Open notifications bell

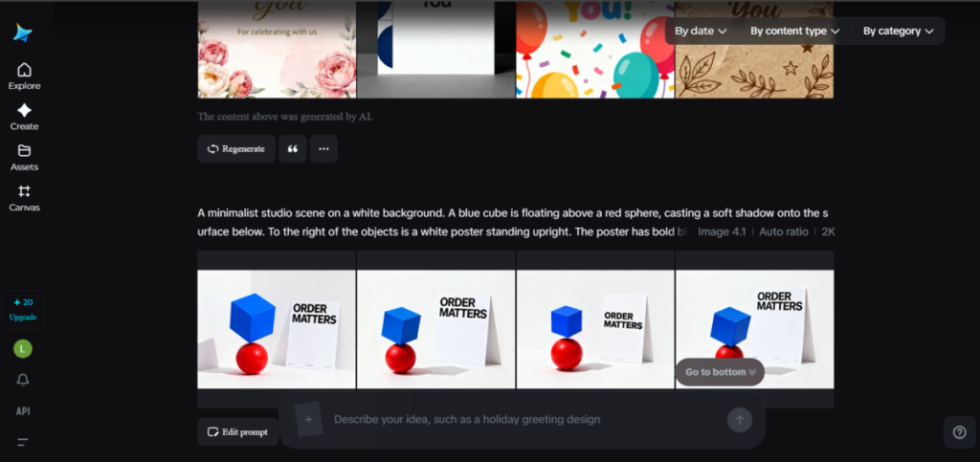click(x=23, y=380)
